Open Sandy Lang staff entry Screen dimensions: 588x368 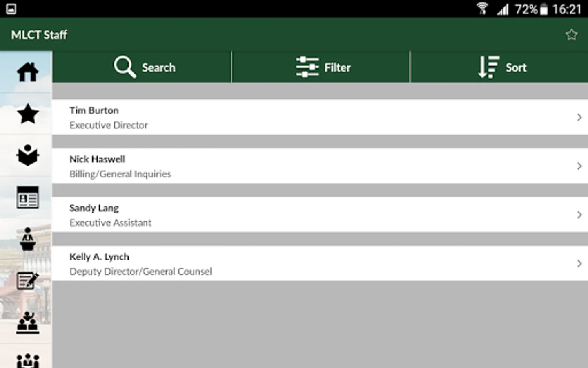point(320,215)
